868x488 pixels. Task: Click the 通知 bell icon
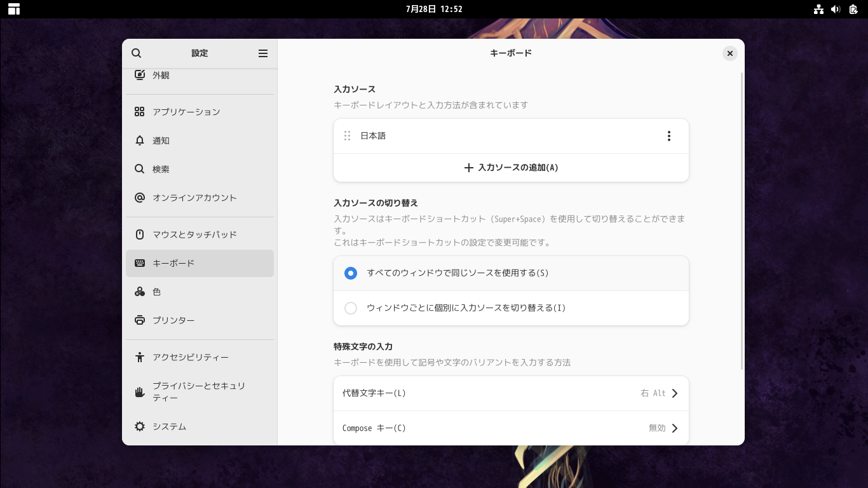tap(140, 140)
